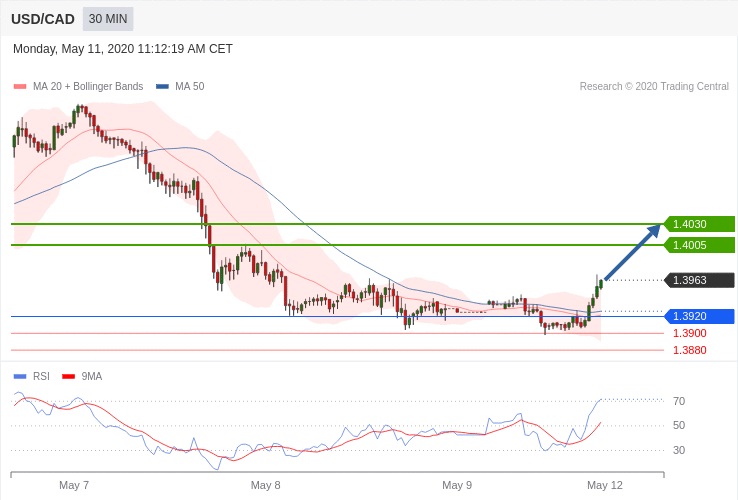Click the pink MA 20 legend swatch
This screenshot has width=738, height=500.
[19, 87]
